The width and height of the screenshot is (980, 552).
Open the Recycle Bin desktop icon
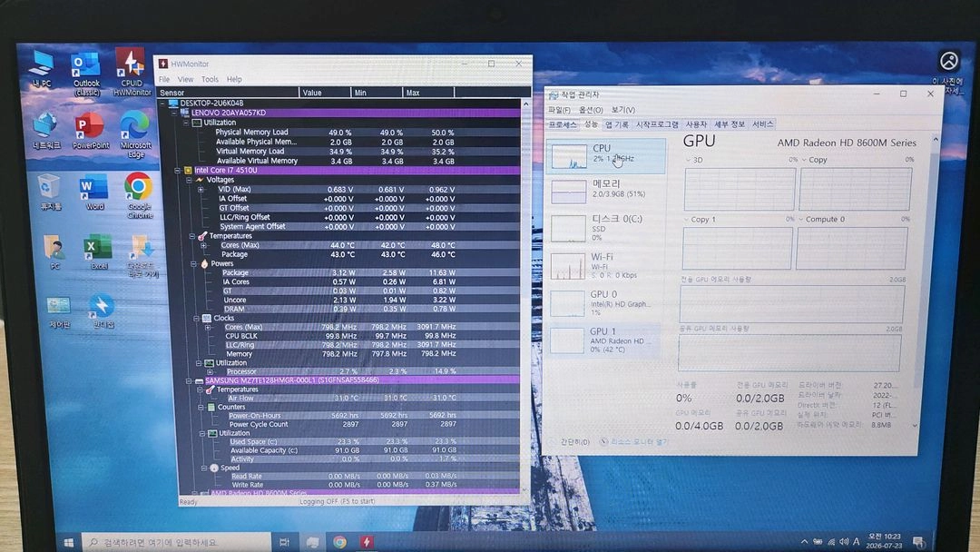[50, 192]
